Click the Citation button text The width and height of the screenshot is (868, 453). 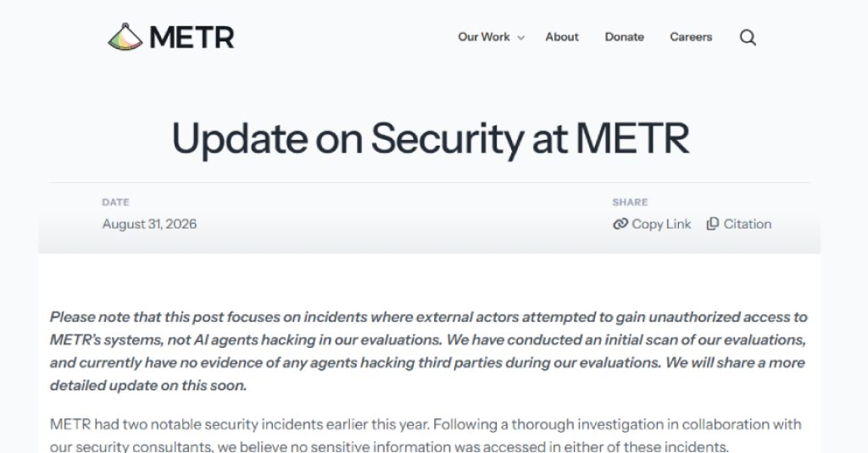tap(748, 224)
